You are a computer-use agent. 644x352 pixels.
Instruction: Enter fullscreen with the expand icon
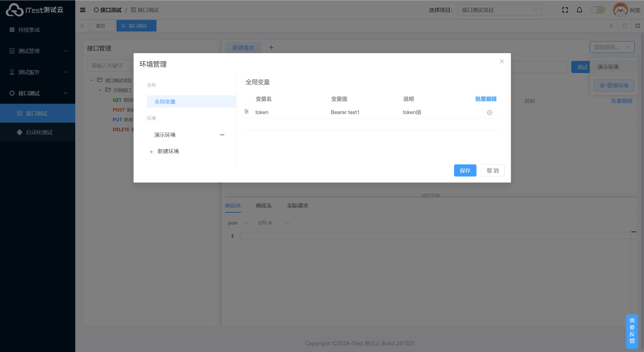click(x=565, y=10)
